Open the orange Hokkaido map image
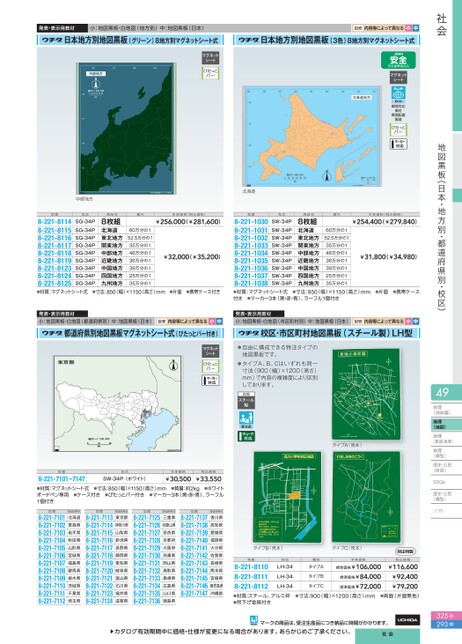462x644 pixels. click(x=312, y=136)
